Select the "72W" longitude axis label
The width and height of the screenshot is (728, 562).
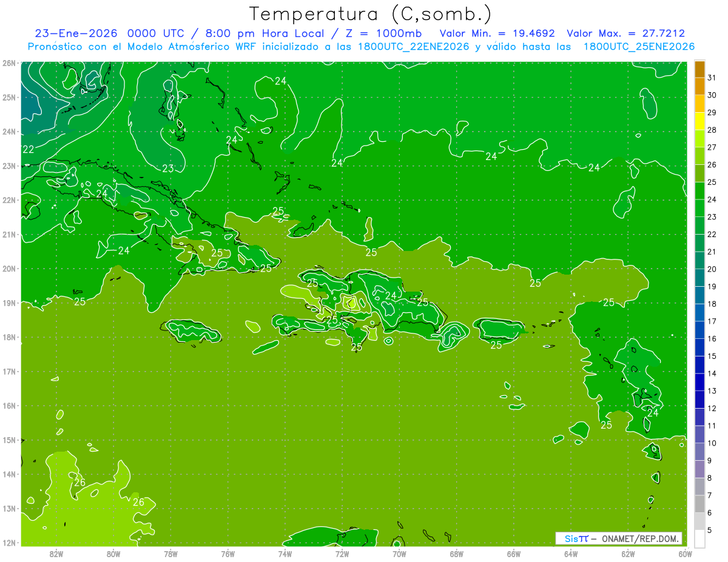(x=342, y=554)
